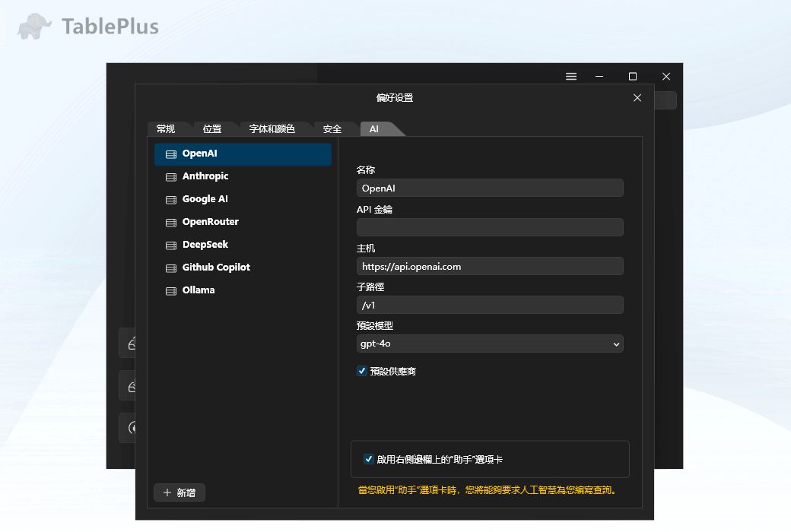Screen dimensions: 791x532
Task: Switch to the 安全 tab
Action: coord(332,128)
